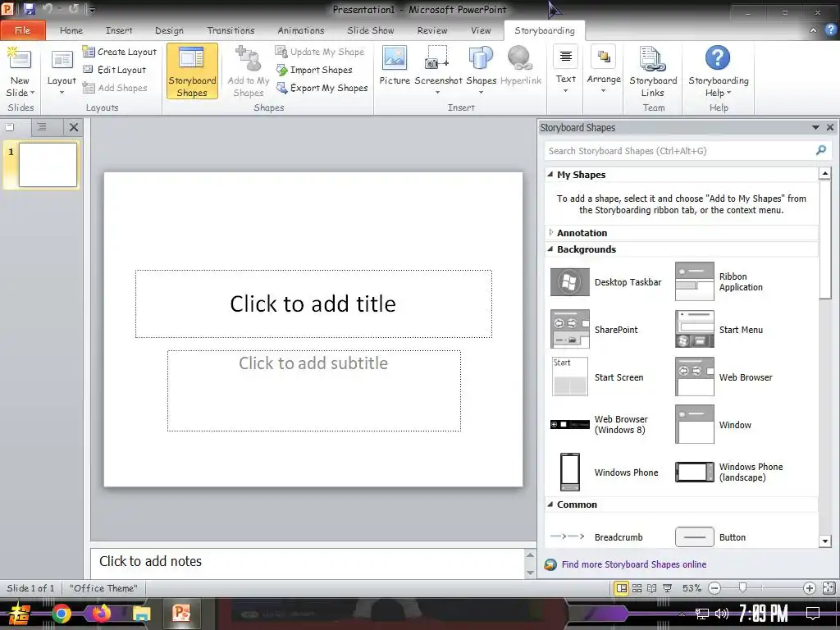Switch to the Home tab
The width and height of the screenshot is (840, 630).
(71, 30)
